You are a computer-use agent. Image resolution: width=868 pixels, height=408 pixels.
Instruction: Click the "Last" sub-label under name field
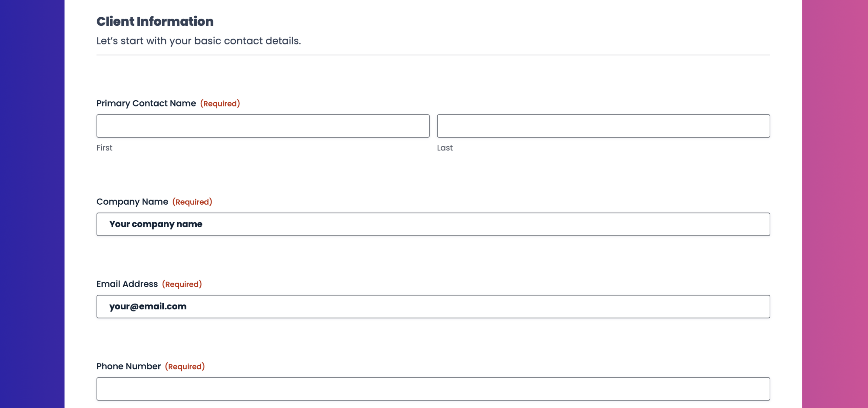[445, 148]
